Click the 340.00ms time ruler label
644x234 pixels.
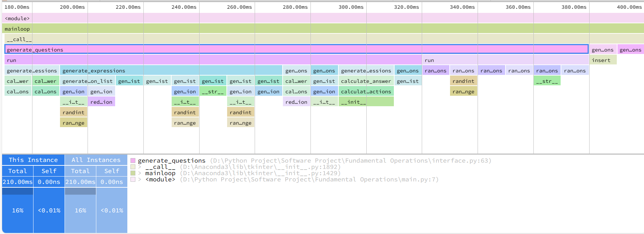click(462, 7)
